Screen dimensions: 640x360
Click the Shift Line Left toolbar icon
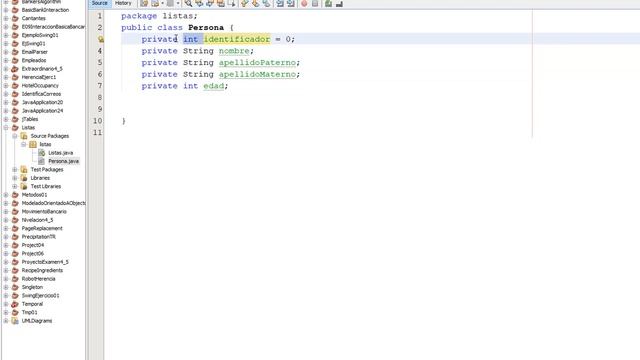coord(280,4)
